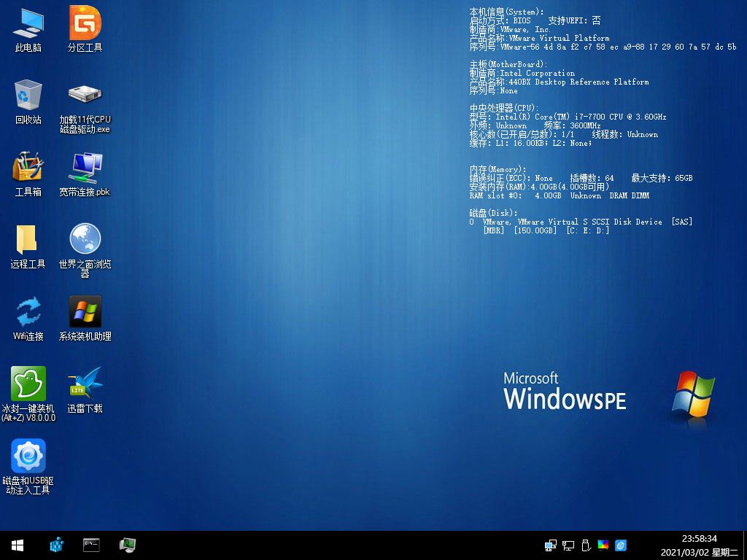Click the date 2021/03/02 星期二
Viewport: 747px width, 560px height.
[700, 553]
